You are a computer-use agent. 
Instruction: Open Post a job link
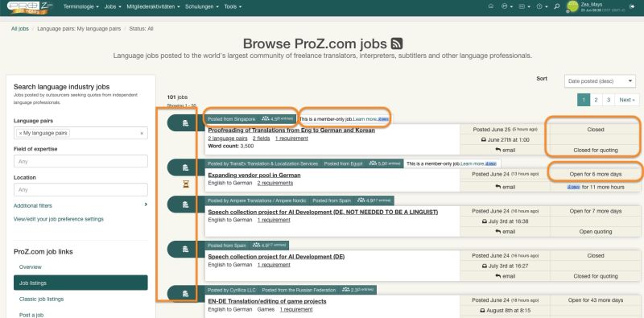coord(31,315)
